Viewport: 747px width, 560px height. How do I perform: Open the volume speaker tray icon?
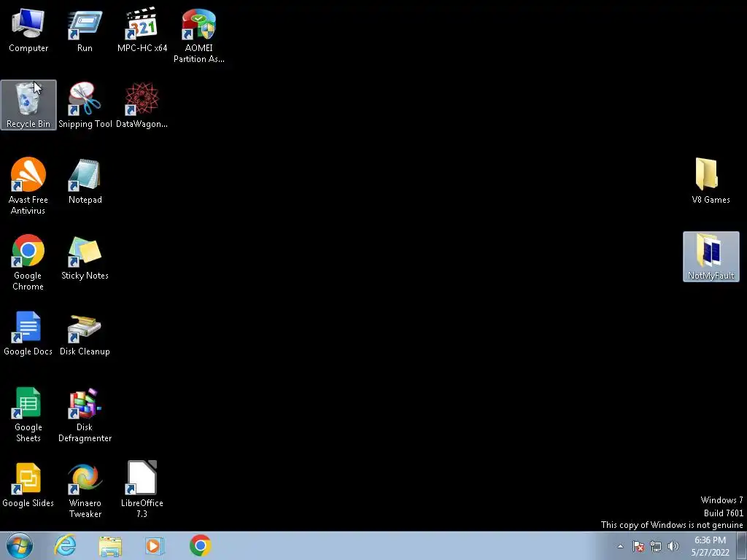coord(673,546)
